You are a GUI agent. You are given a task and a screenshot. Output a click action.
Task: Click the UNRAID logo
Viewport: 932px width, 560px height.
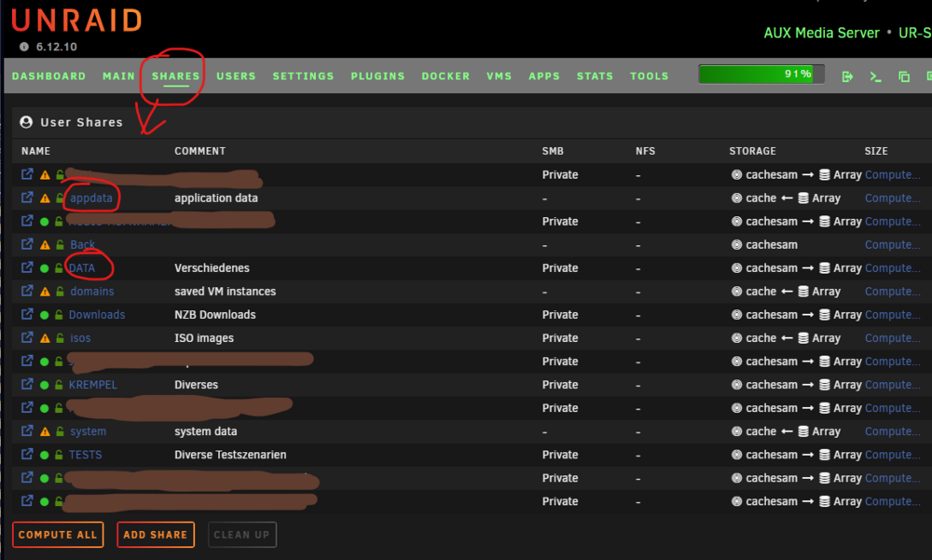click(x=76, y=20)
